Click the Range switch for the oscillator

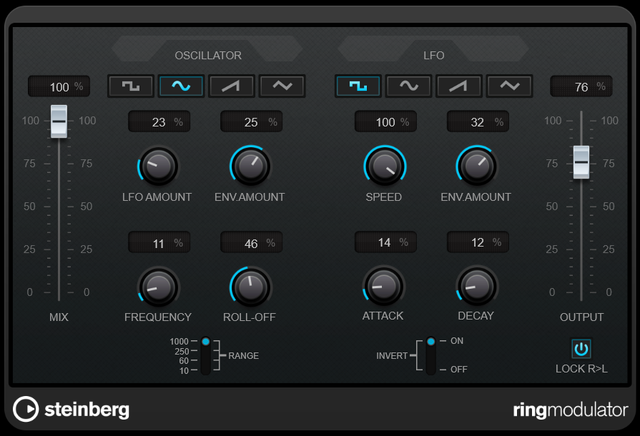point(206,356)
